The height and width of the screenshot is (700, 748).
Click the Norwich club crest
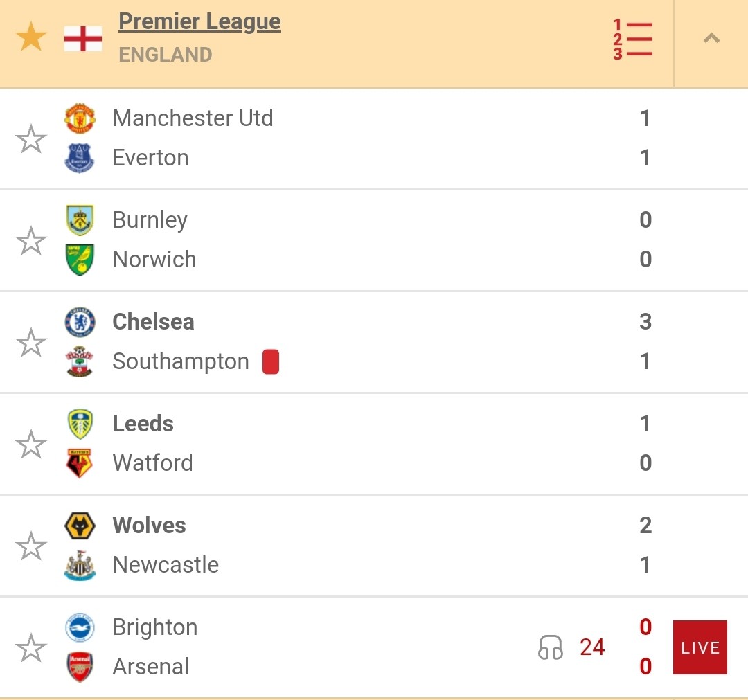point(80,260)
